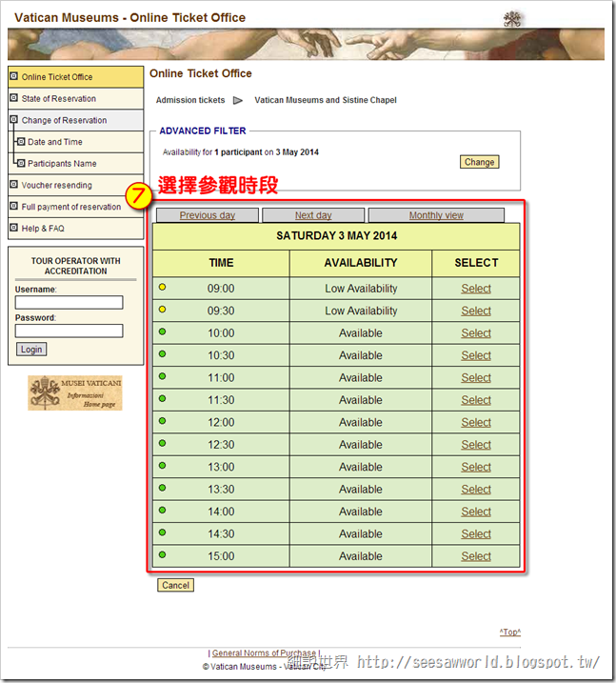Image resolution: width=616 pixels, height=683 pixels.
Task: Select the 12:30 time slot
Action: tap(476, 444)
